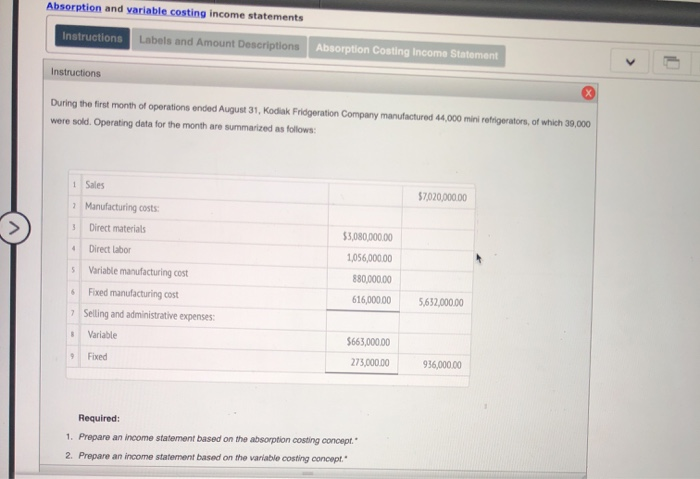700x479 pixels.
Task: Select the Direct labor row label
Action: tap(110, 249)
